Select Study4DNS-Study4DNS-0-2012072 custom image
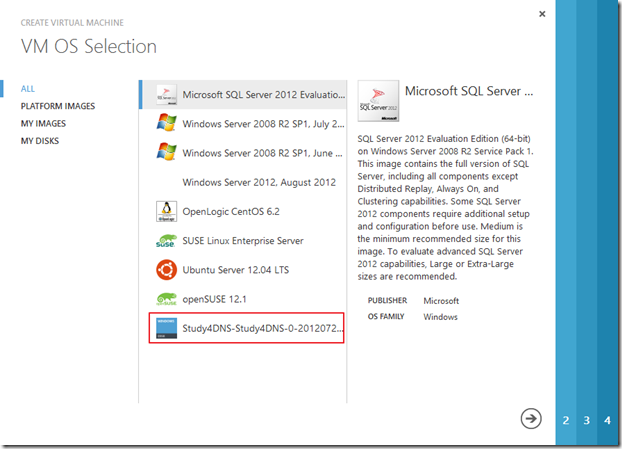The width and height of the screenshot is (622, 449). pyautogui.click(x=246, y=328)
